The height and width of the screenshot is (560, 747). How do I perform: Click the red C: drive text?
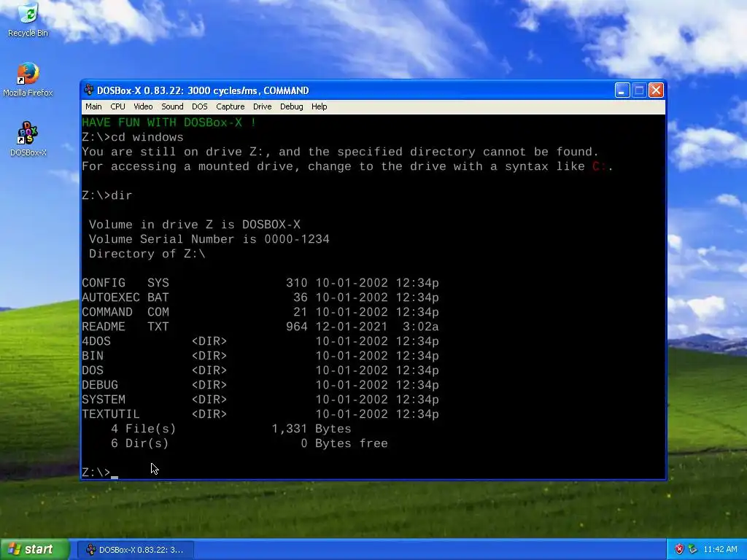(x=600, y=167)
